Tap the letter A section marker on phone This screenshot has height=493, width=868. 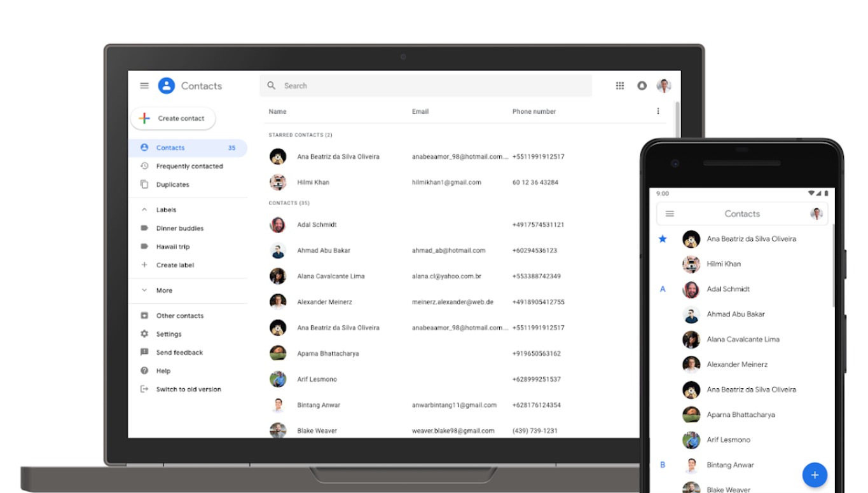pyautogui.click(x=663, y=289)
